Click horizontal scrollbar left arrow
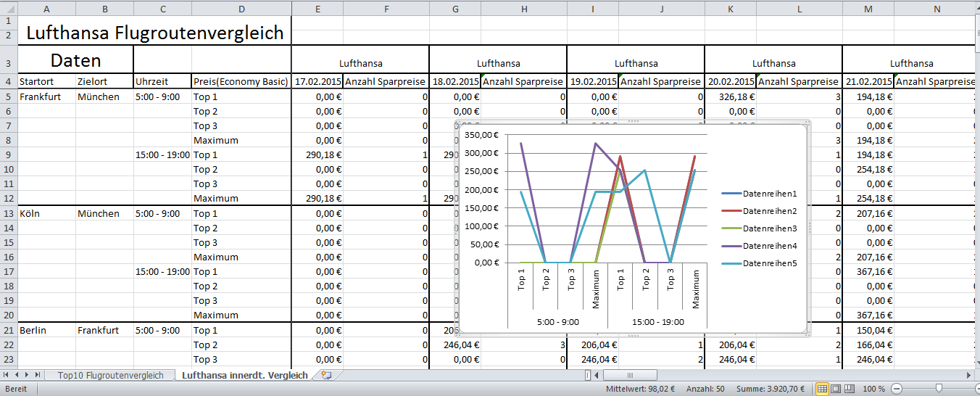Image resolution: width=980 pixels, height=396 pixels. click(598, 375)
